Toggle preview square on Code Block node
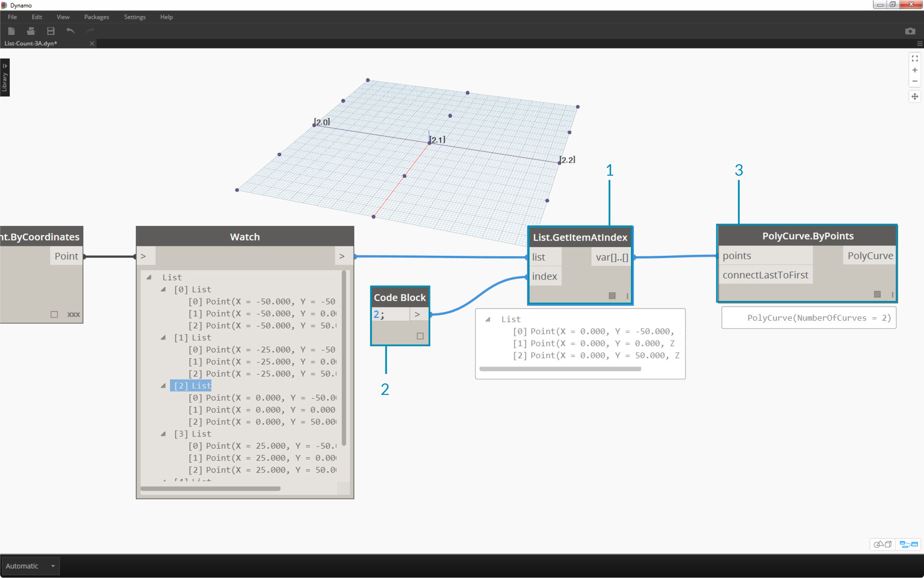Viewport: 924px width, 578px height. pos(420,336)
